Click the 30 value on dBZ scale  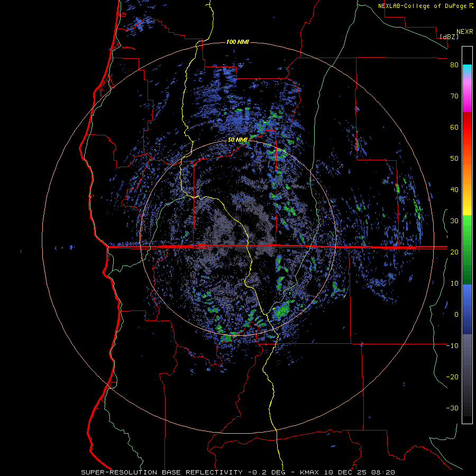454,221
